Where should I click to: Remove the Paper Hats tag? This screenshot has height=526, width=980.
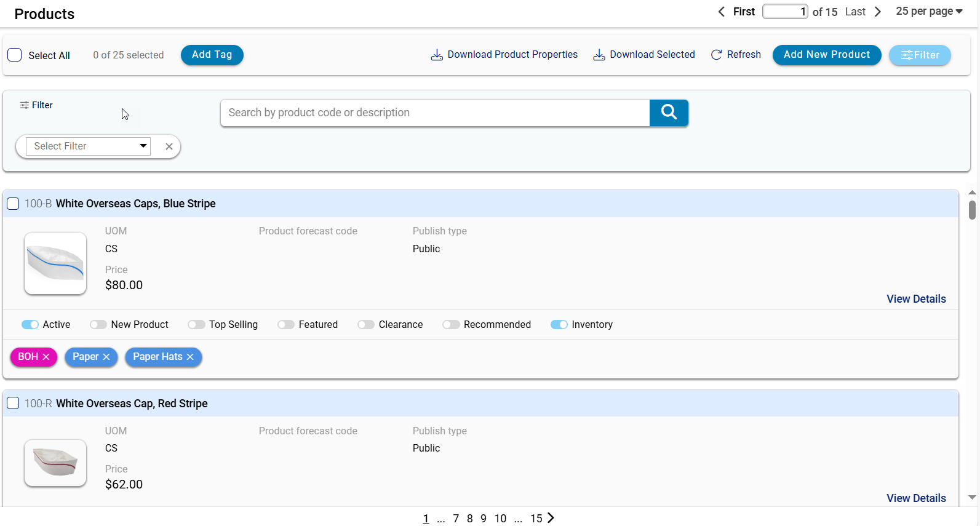[x=190, y=357]
